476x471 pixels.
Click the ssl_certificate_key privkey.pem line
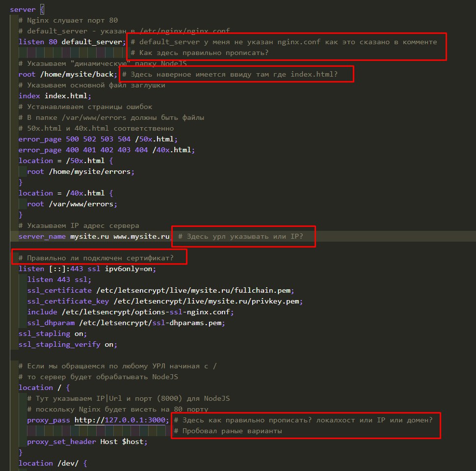(x=165, y=301)
